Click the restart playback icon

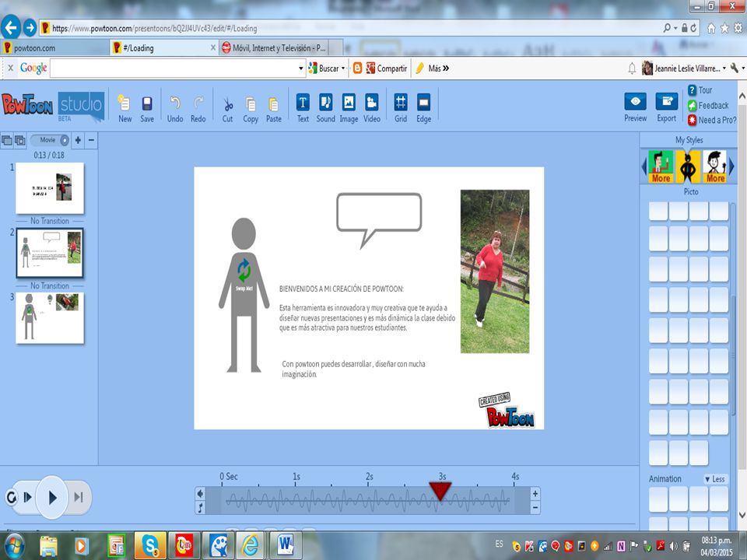click(11, 498)
